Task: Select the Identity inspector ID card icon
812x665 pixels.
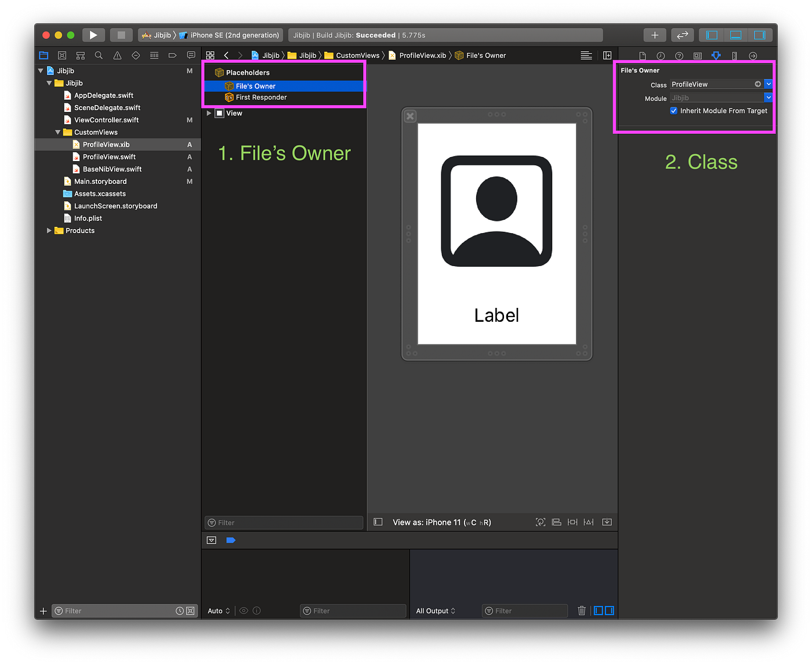Action: 698,56
